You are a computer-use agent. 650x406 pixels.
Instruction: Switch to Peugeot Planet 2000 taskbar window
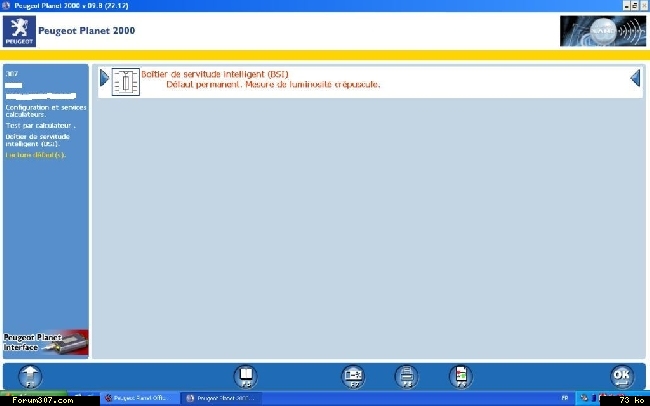tap(223, 398)
